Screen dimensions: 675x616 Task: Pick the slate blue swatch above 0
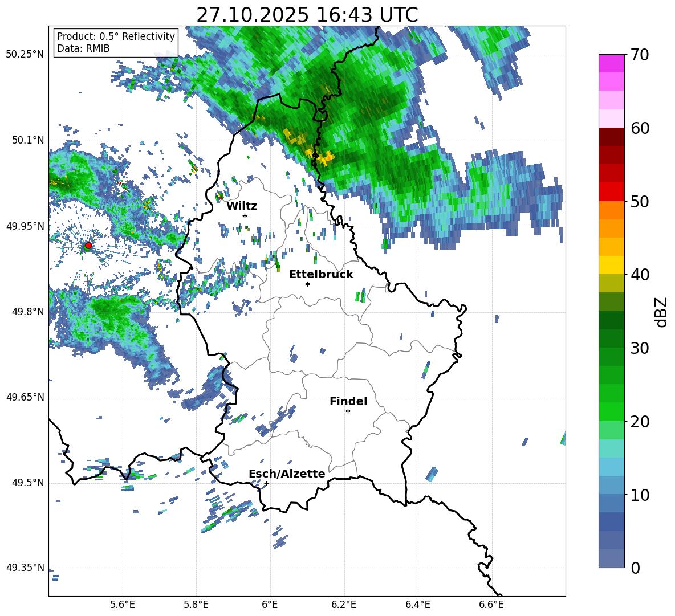coord(611,558)
